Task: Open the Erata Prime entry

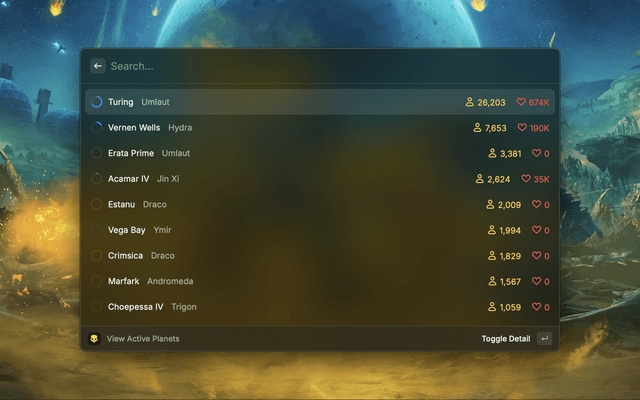Action: [x=320, y=153]
